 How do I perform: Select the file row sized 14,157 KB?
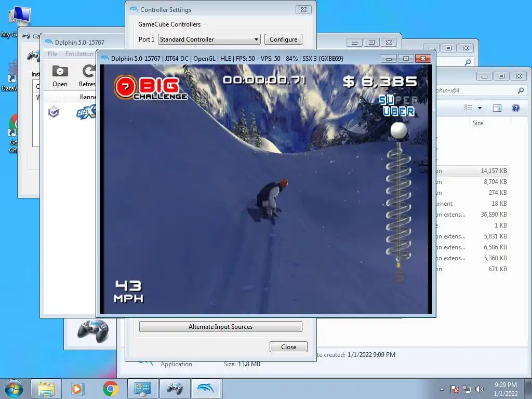[473, 171]
